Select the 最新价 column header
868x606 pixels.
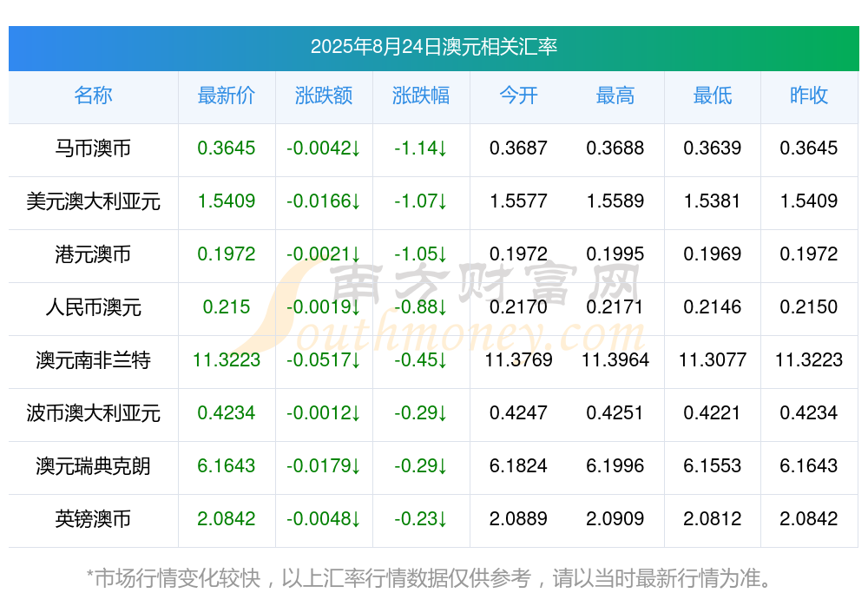click(227, 96)
